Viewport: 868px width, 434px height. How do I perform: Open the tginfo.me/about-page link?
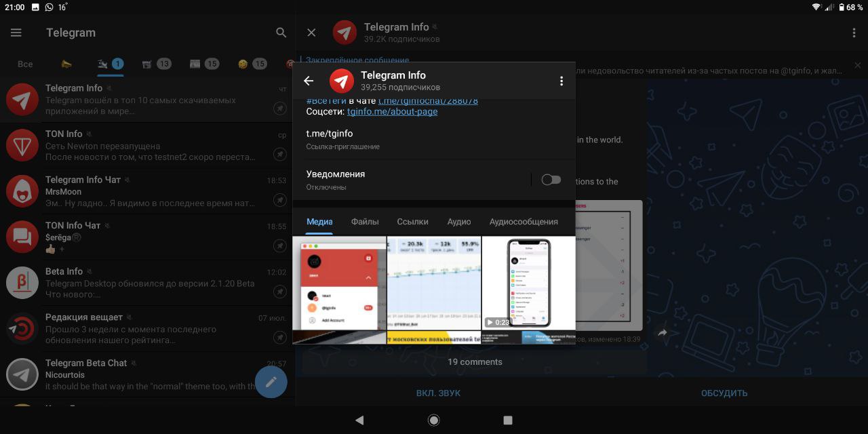392,111
